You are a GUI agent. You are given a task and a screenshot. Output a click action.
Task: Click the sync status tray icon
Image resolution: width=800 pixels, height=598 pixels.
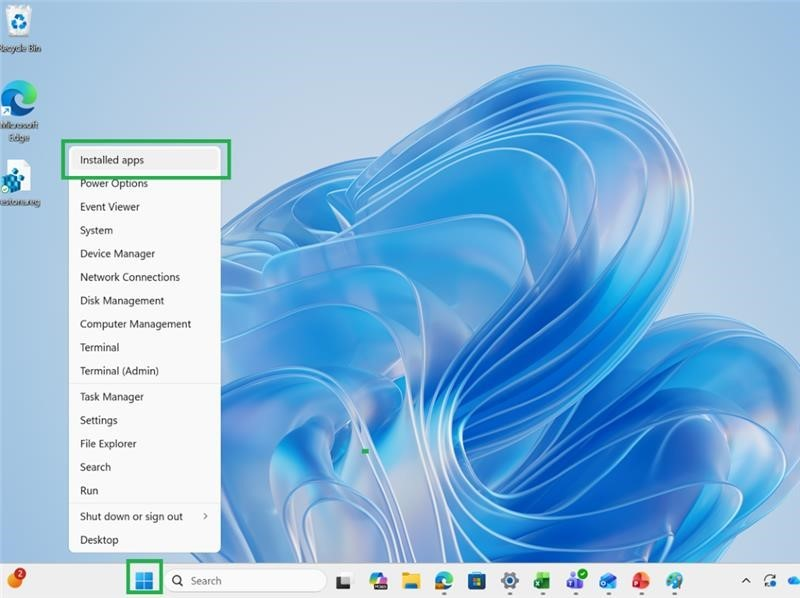click(x=769, y=581)
